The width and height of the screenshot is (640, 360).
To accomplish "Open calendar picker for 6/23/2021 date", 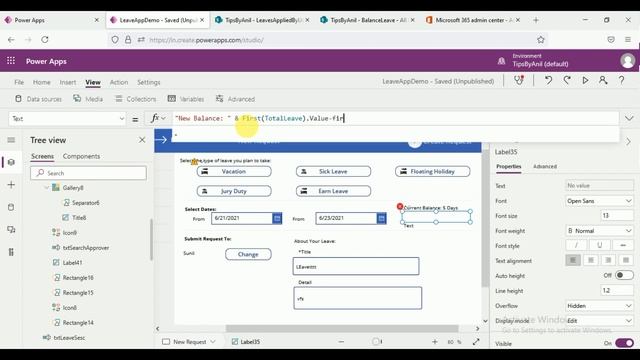I will coord(381,218).
